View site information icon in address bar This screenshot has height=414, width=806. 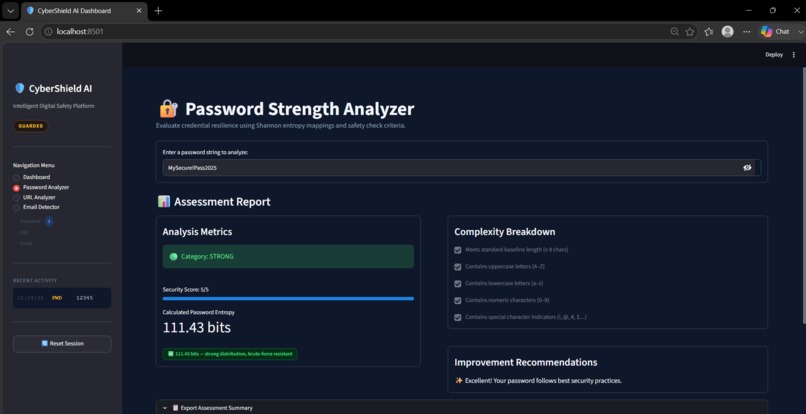click(48, 31)
